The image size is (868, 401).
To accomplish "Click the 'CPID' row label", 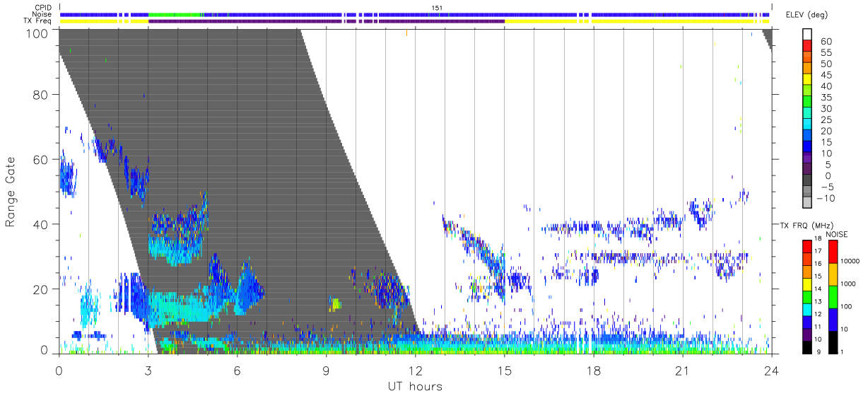I will click(x=43, y=7).
